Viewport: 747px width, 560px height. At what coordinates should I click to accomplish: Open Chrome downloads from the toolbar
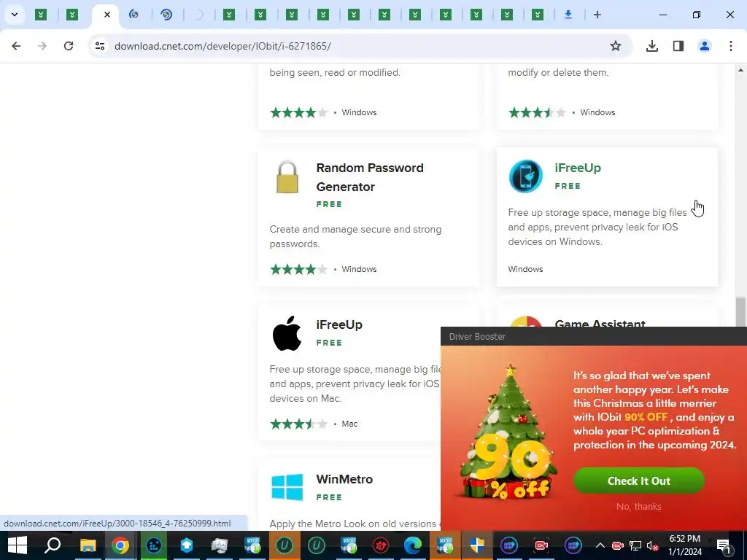(651, 46)
